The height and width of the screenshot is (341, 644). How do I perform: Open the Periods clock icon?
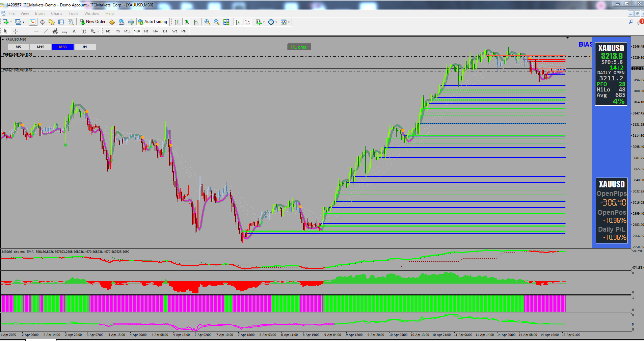click(271, 22)
